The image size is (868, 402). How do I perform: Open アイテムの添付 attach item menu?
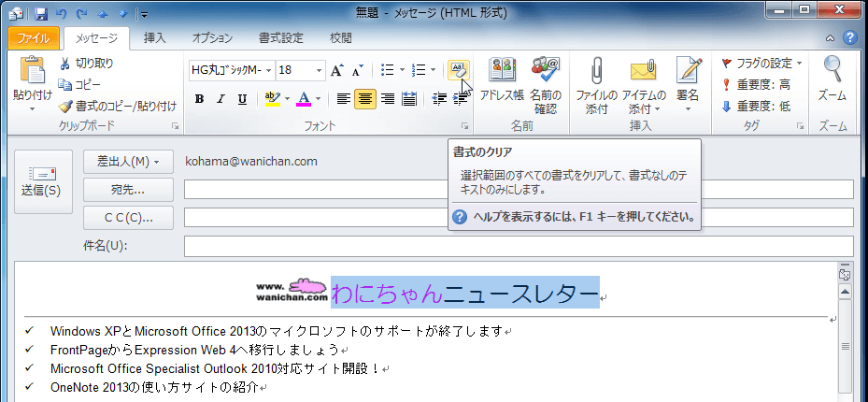[x=643, y=86]
